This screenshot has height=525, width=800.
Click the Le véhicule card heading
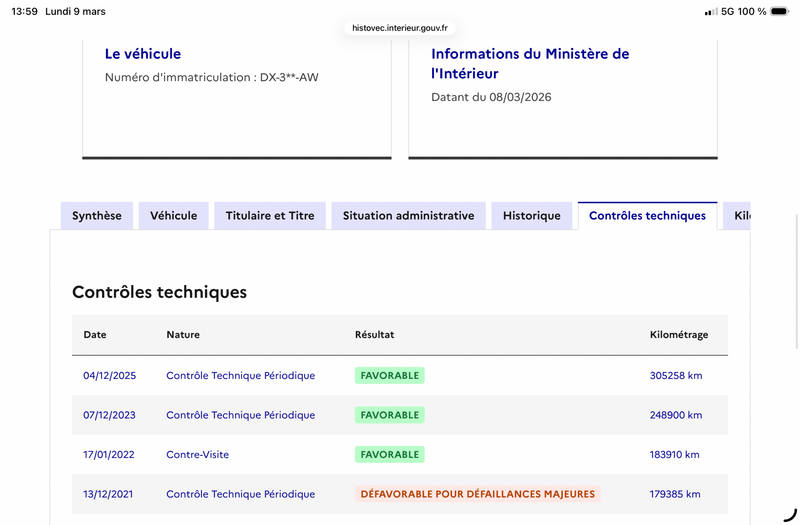143,54
